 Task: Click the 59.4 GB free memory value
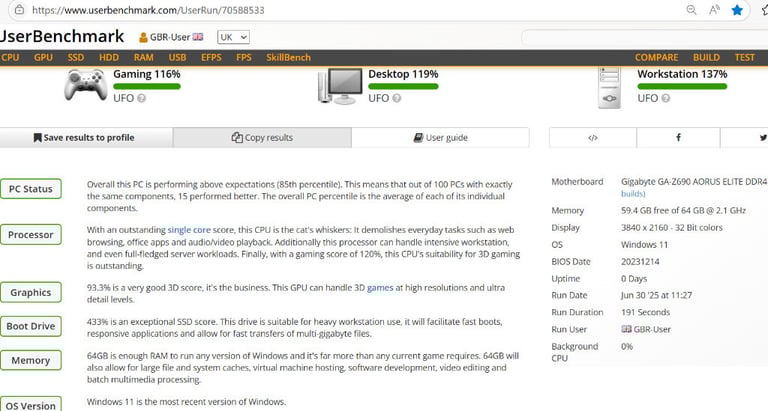[683, 211]
